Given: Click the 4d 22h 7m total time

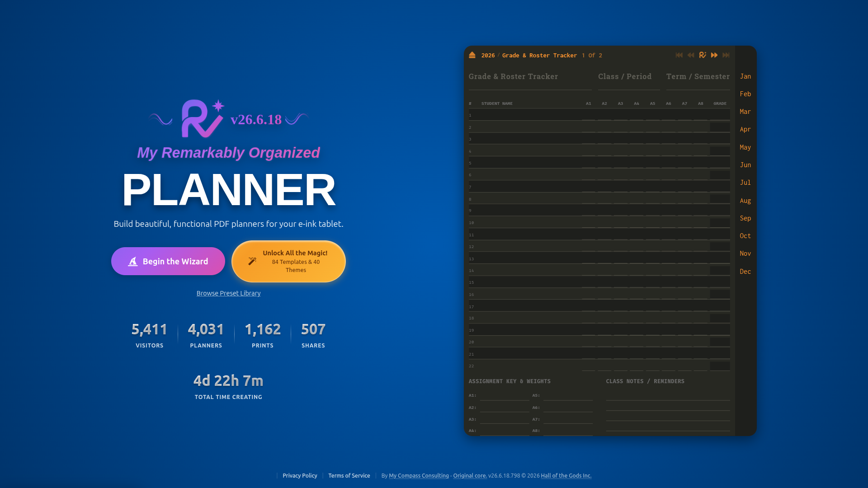Looking at the screenshot, I should [x=228, y=381].
